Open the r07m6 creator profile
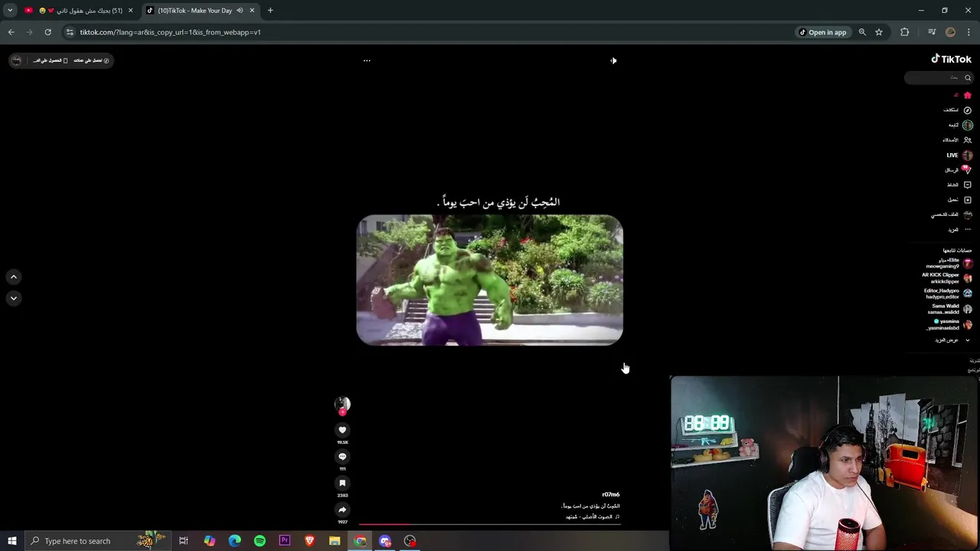Screen dimensions: 980x551 click(610, 494)
